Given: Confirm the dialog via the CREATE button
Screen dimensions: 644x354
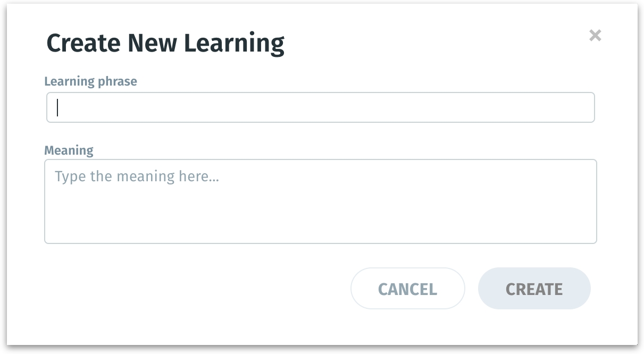Looking at the screenshot, I should tap(534, 289).
